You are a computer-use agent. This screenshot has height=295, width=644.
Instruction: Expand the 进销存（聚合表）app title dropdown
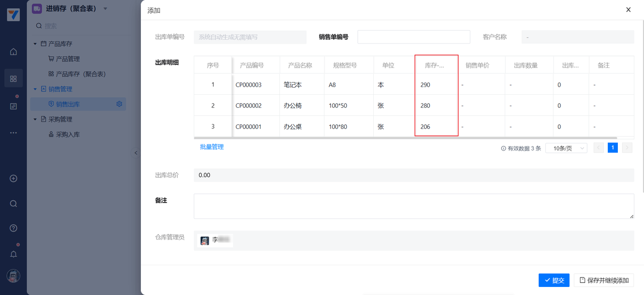coord(105,9)
